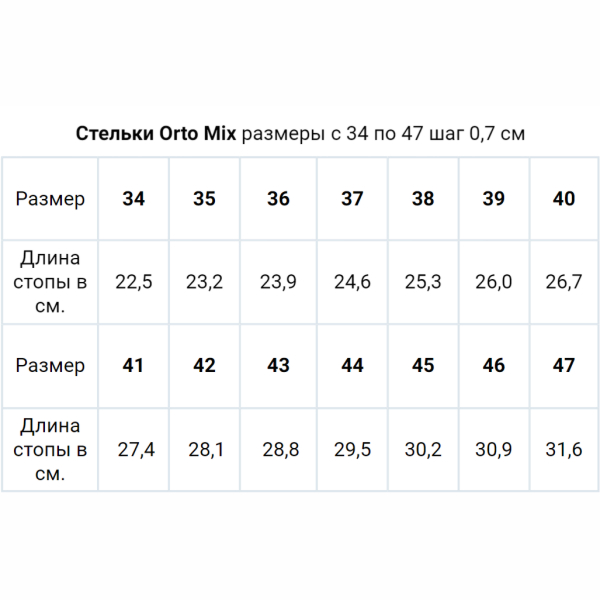Select the 26,7 length cell
600x600 pixels.
coord(564,282)
